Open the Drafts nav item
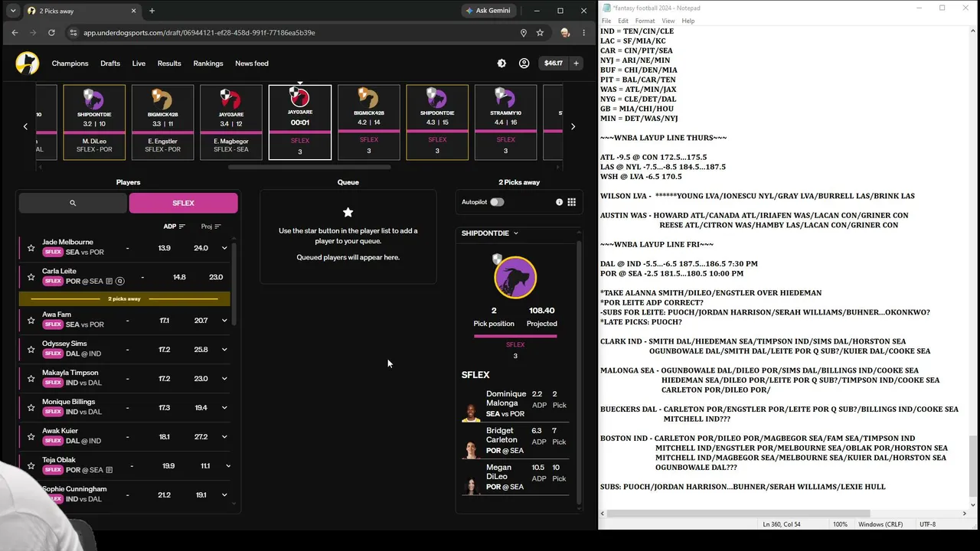 pos(110,64)
